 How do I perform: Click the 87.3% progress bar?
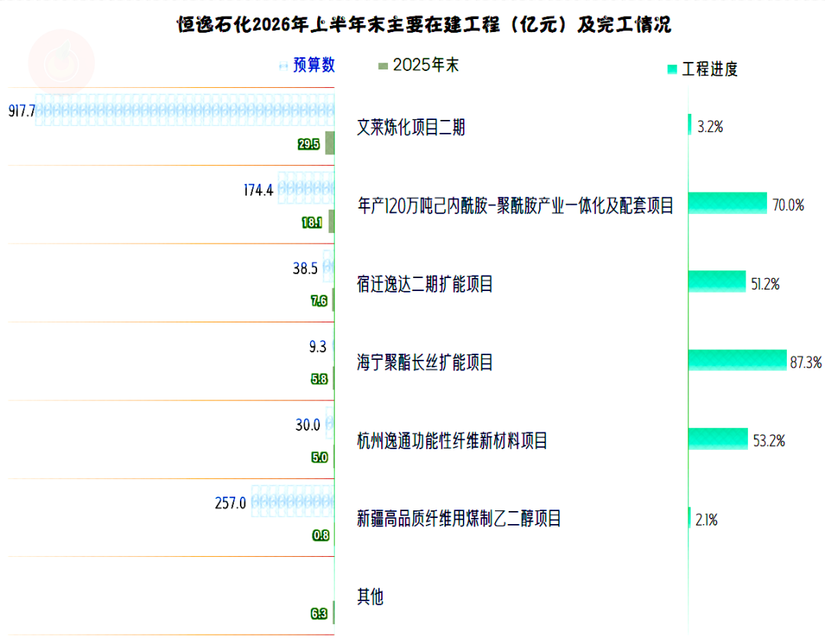tap(738, 360)
